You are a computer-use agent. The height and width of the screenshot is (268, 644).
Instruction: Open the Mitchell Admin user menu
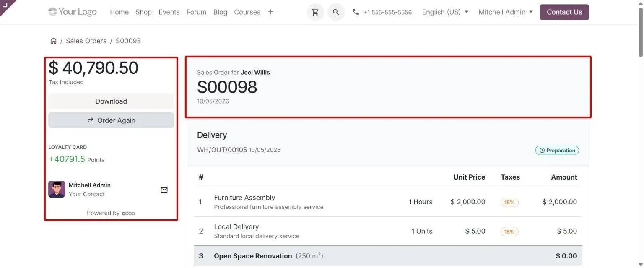(506, 12)
